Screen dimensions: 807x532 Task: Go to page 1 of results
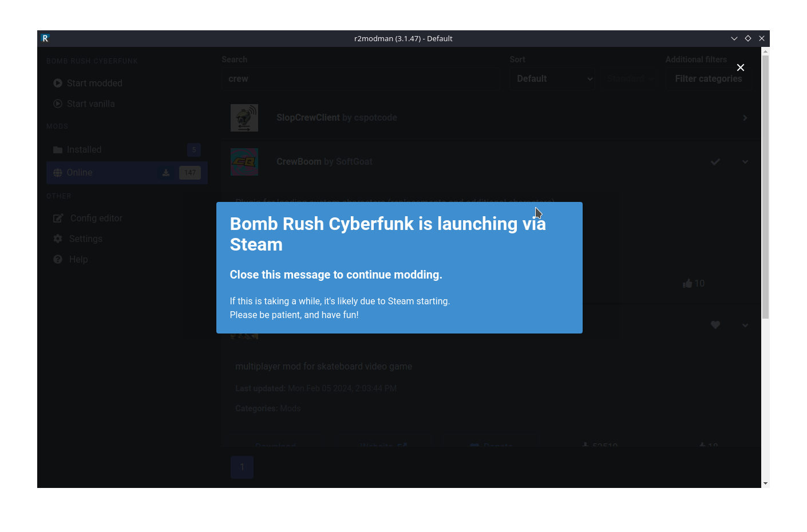[242, 467]
